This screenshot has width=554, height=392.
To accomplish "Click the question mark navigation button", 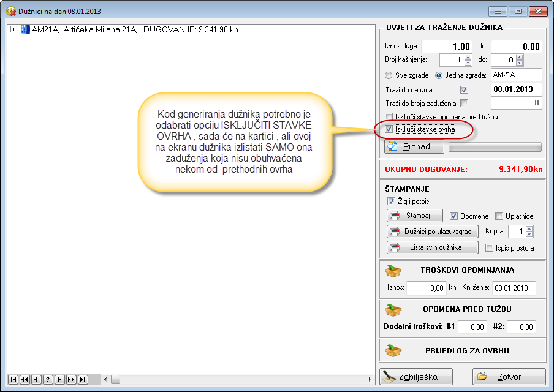I will [48, 380].
